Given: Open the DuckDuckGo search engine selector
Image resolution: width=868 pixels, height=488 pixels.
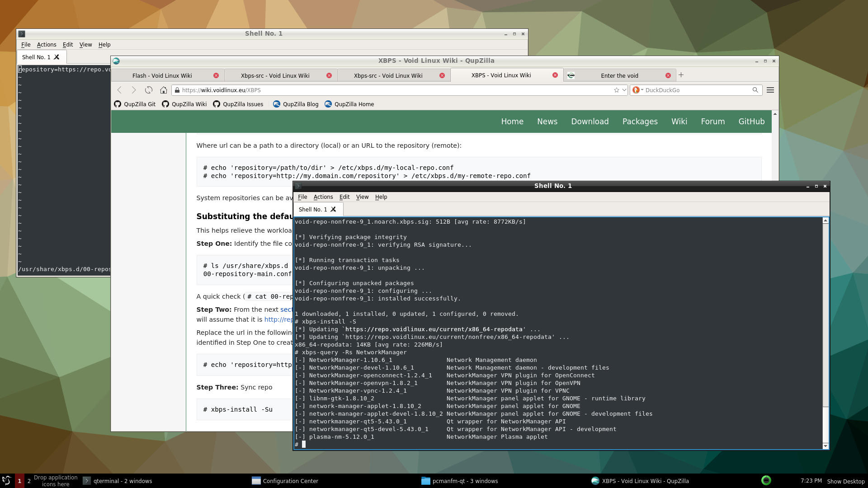Looking at the screenshot, I should [x=637, y=90].
